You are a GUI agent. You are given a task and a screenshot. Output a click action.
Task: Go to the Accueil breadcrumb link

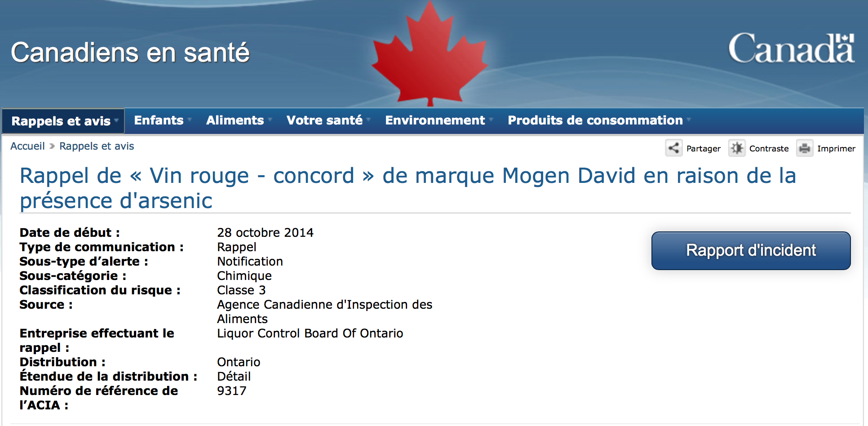(x=27, y=146)
